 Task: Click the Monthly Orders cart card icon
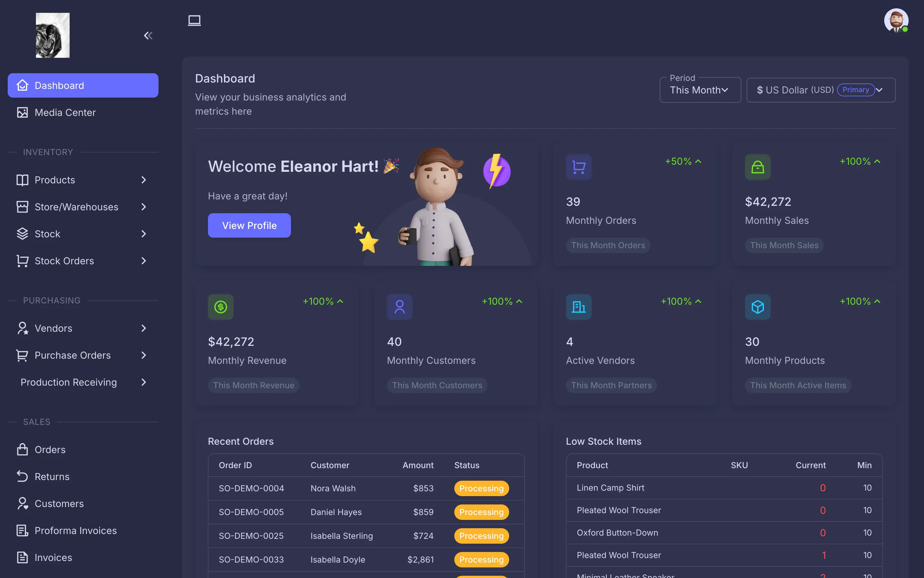click(x=578, y=167)
